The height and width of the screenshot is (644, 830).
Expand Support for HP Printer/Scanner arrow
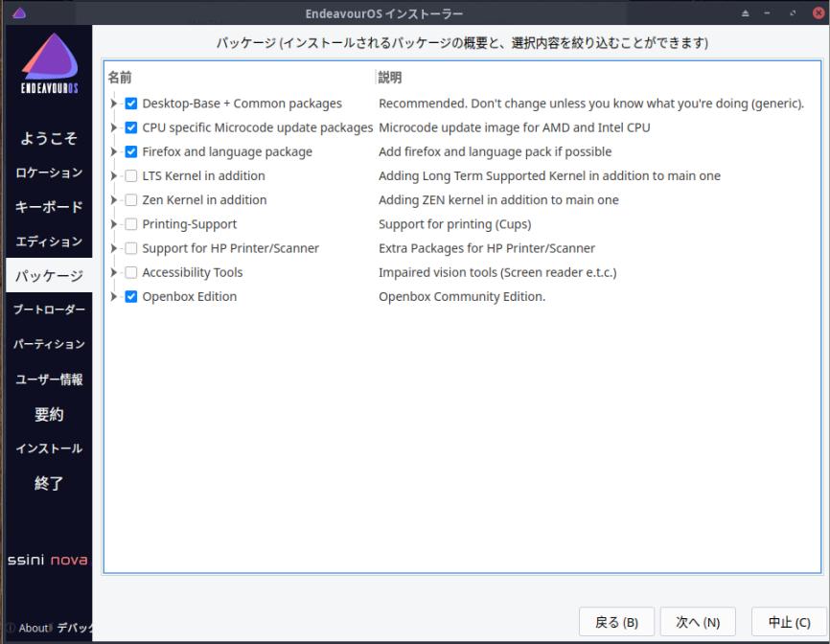(113, 248)
